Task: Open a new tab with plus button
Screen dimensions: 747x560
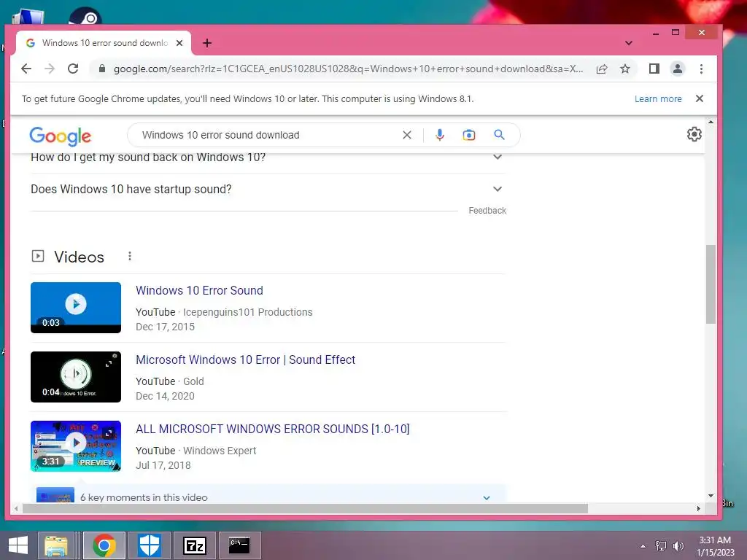Action: 207,43
